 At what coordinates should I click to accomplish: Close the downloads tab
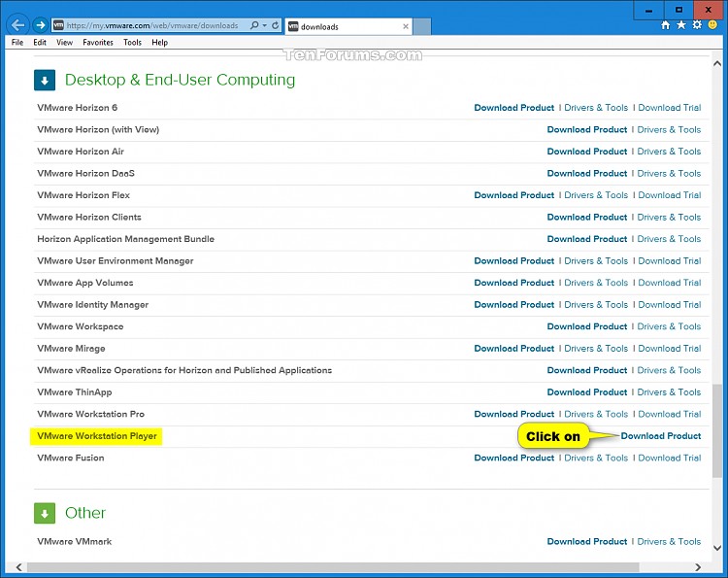pyautogui.click(x=406, y=26)
